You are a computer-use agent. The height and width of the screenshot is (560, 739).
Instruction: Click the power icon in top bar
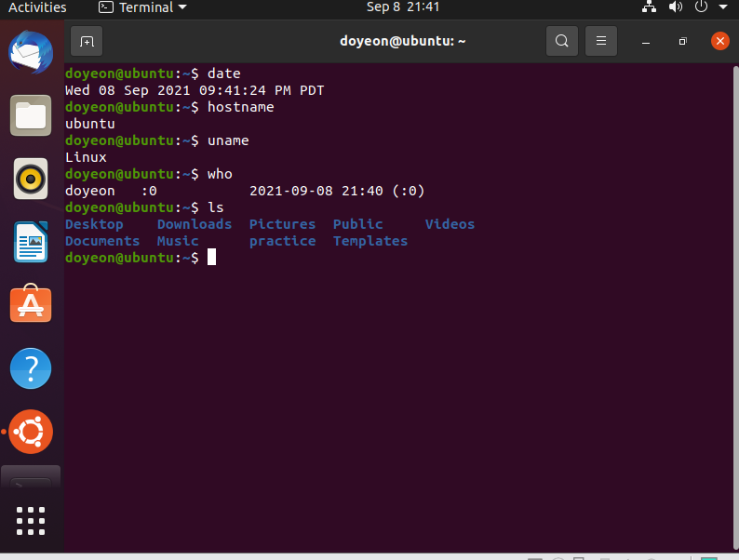tap(701, 7)
